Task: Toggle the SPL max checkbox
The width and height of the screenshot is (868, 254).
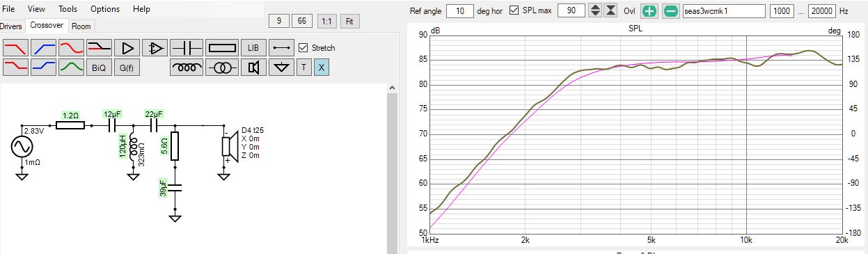Action: point(514,10)
